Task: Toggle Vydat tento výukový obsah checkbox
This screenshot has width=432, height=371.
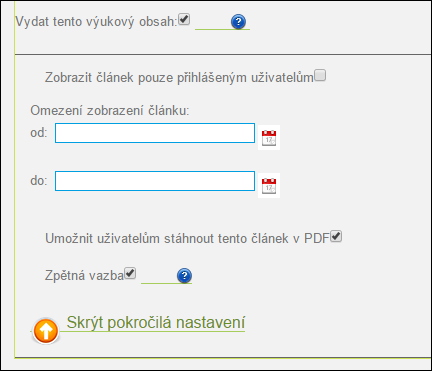Action: (184, 19)
